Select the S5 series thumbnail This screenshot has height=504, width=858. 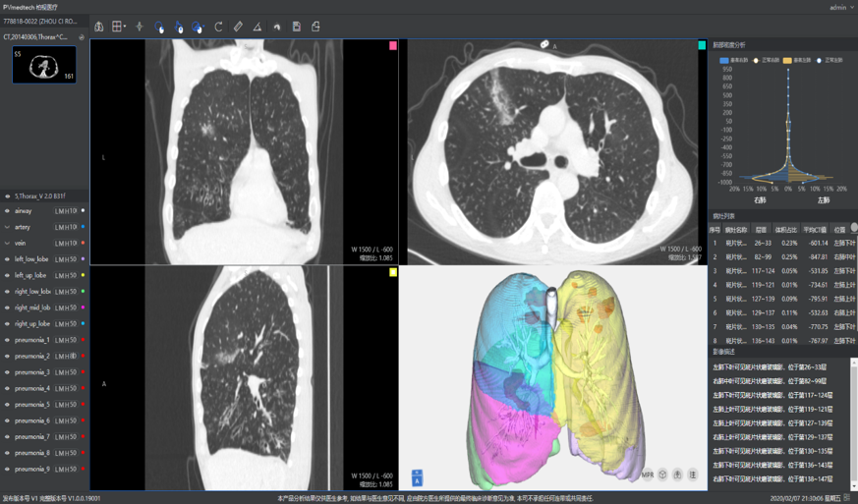44,65
